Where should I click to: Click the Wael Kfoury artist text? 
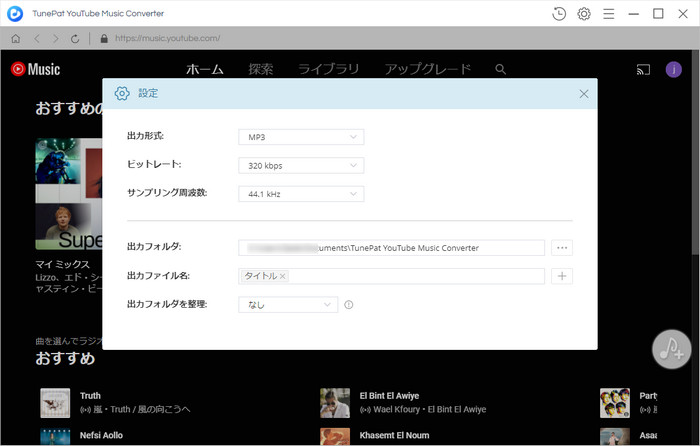click(x=397, y=409)
